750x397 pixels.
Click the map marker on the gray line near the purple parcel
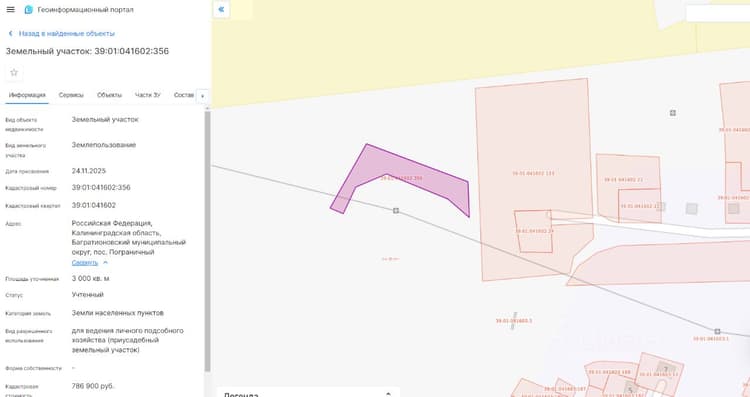click(x=396, y=210)
